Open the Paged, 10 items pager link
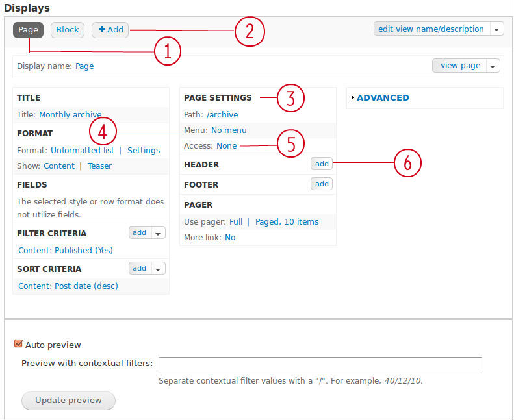Image resolution: width=514 pixels, height=420 pixels. (287, 221)
